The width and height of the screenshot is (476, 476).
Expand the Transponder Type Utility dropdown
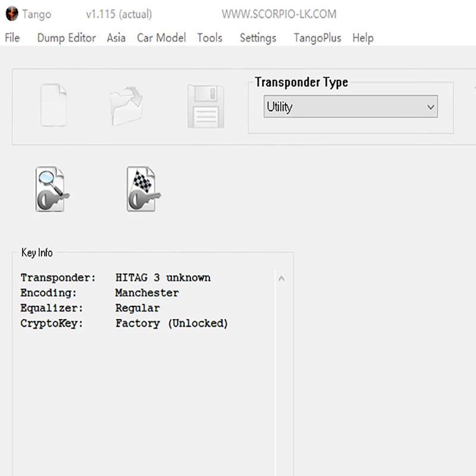pyautogui.click(x=350, y=107)
